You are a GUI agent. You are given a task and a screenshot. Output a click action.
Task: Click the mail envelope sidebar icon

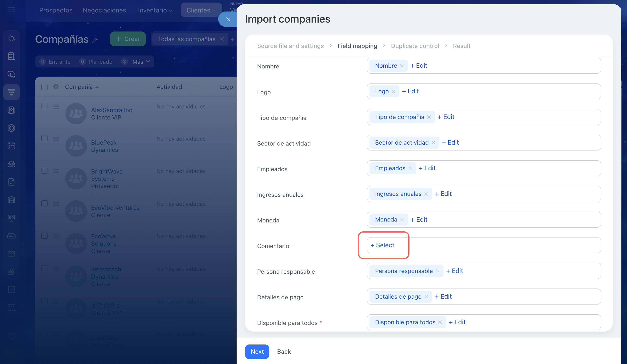tap(12, 253)
